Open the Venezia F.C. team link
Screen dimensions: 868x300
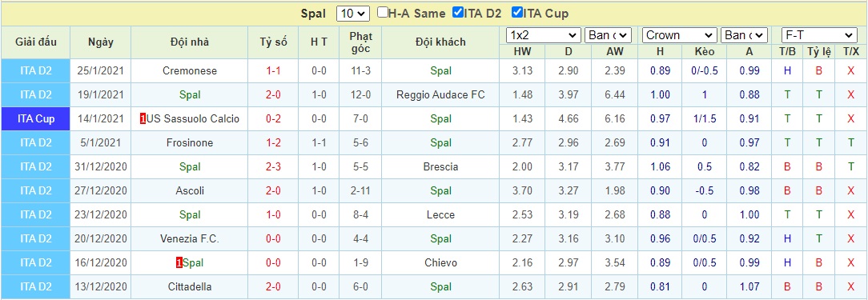pyautogui.click(x=190, y=238)
